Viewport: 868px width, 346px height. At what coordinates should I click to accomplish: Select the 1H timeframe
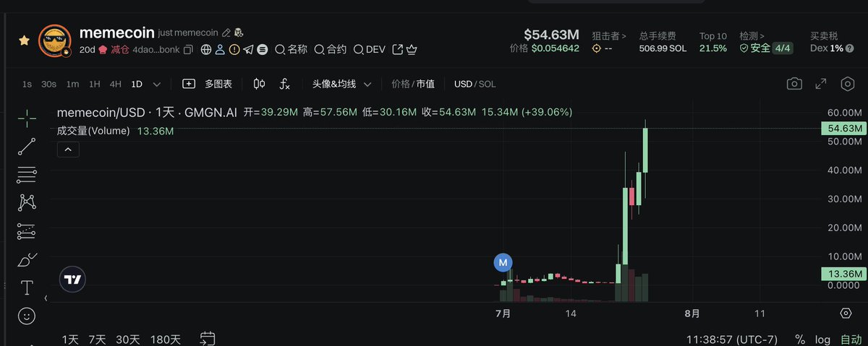95,84
